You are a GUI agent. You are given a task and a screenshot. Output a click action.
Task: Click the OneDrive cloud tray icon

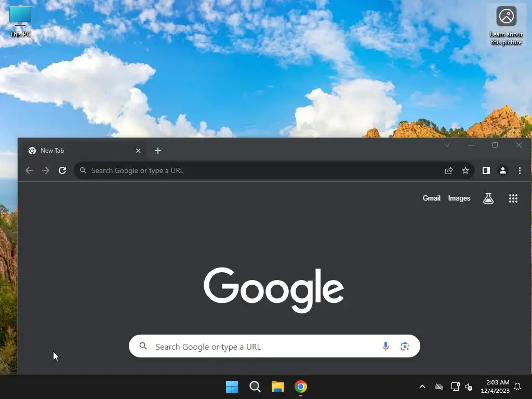tap(439, 387)
